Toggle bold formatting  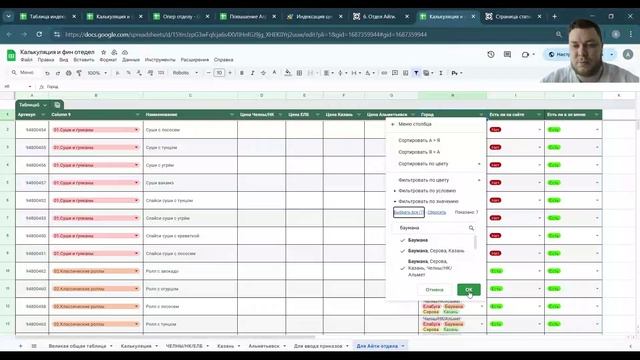tap(242, 73)
